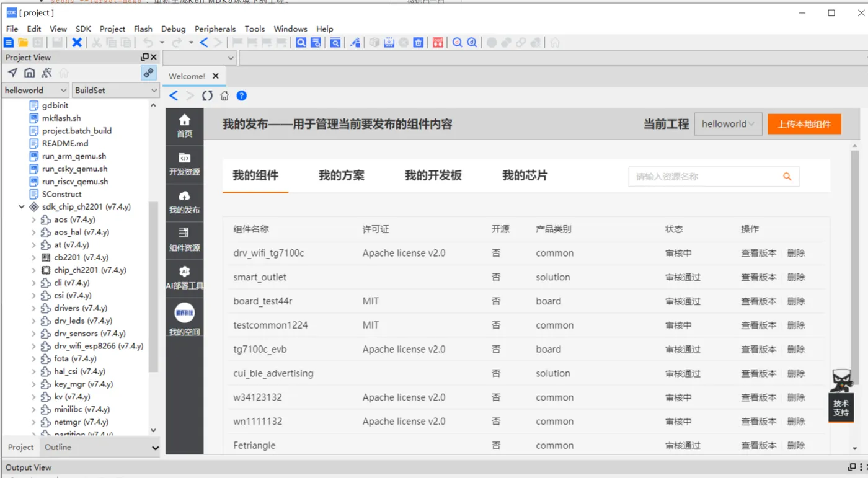Select README.md in the project tree
The image size is (868, 478).
(65, 143)
